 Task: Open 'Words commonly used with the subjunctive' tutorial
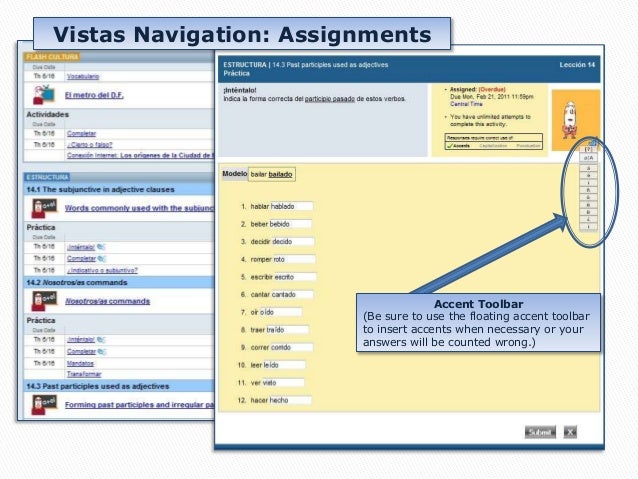pyautogui.click(x=140, y=208)
